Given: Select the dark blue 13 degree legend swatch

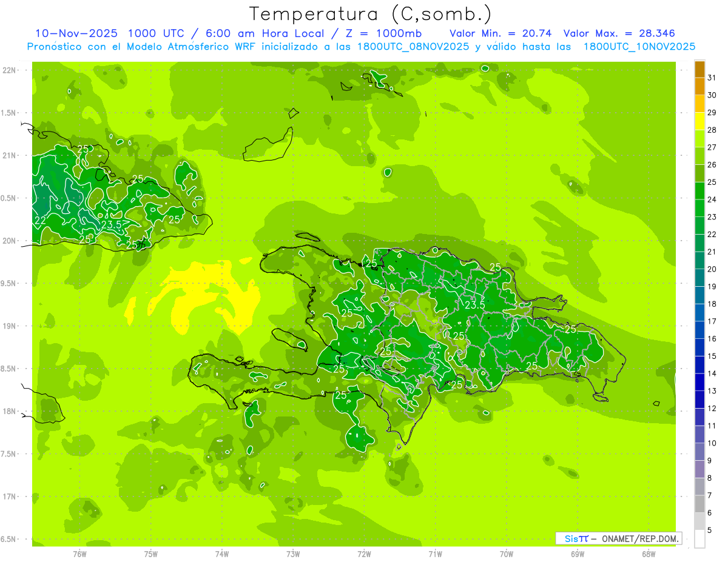Looking at the screenshot, I should 699,382.
